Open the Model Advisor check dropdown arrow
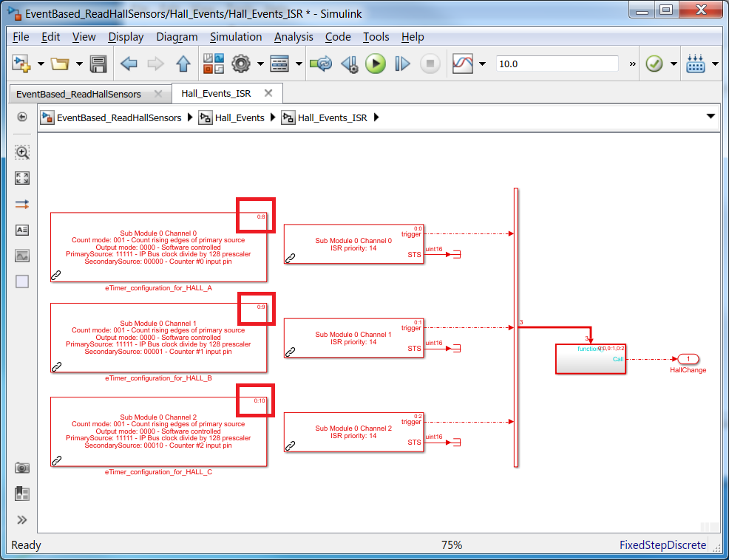The image size is (729, 560). [x=674, y=64]
